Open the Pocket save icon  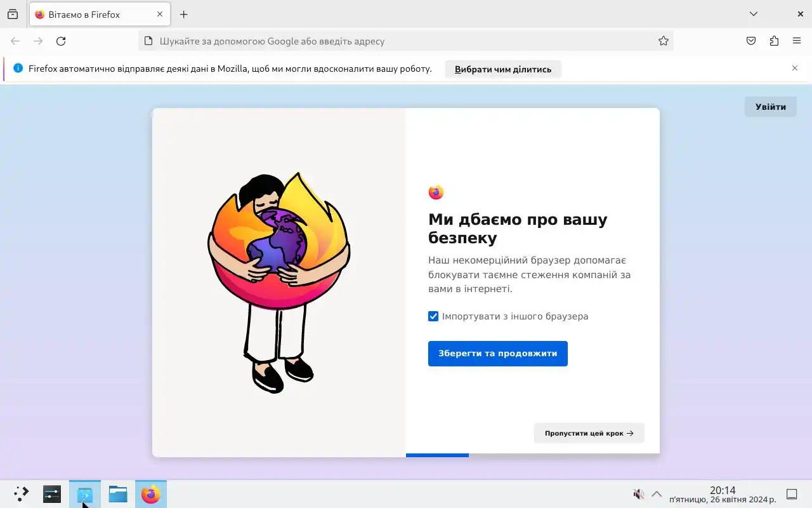coord(751,41)
